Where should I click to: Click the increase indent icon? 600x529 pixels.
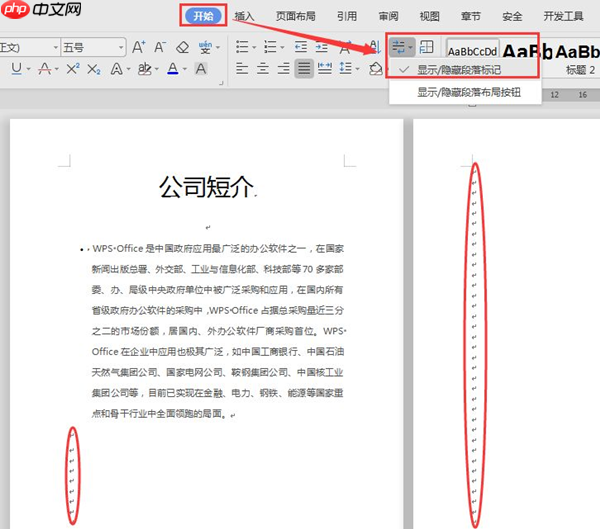[x=322, y=47]
